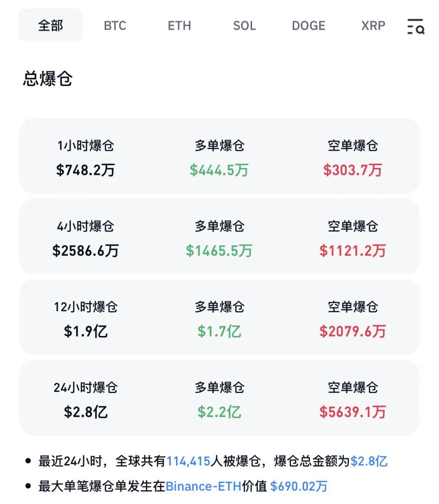Click the 1-hour short liquidation $303.7万
The width and height of the screenshot is (439, 504).
pyautogui.click(x=352, y=170)
